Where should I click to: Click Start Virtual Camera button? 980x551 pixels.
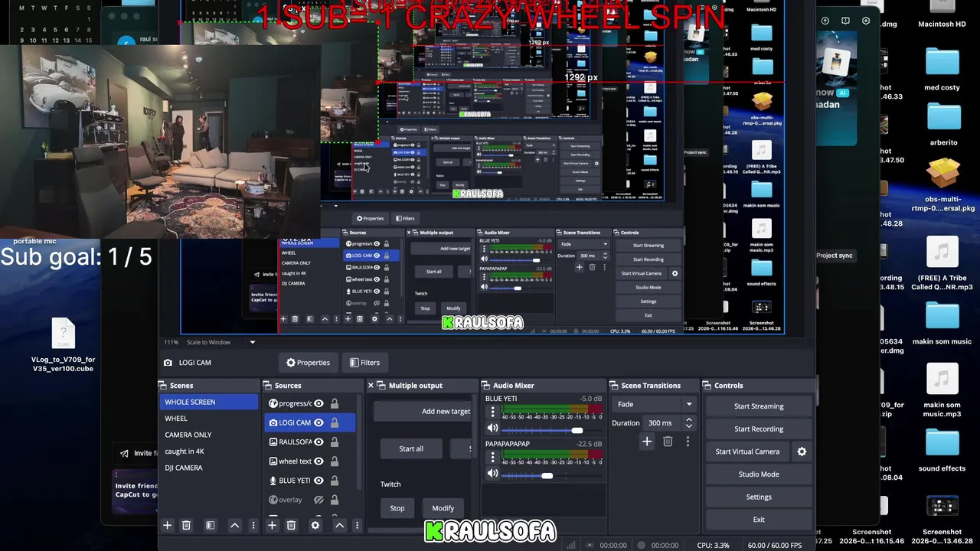[747, 452]
